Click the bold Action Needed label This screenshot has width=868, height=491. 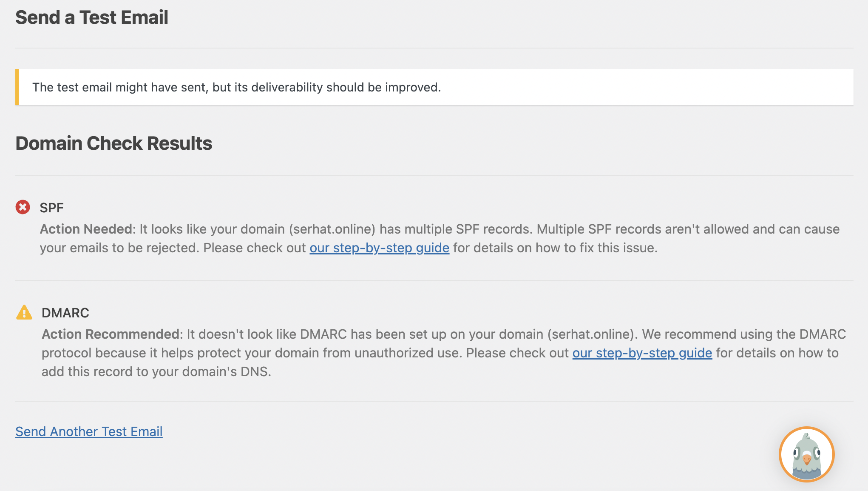tap(86, 229)
